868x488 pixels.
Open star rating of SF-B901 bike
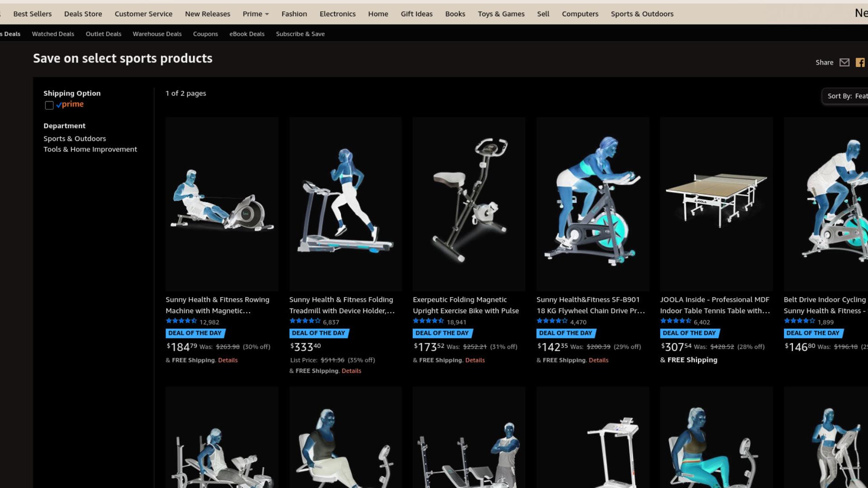(x=552, y=321)
